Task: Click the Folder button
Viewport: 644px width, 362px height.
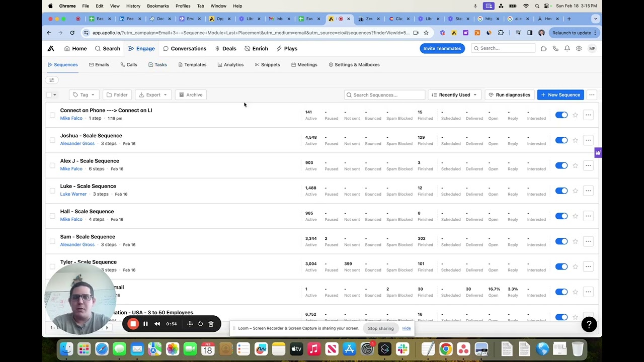Action: pos(117,95)
